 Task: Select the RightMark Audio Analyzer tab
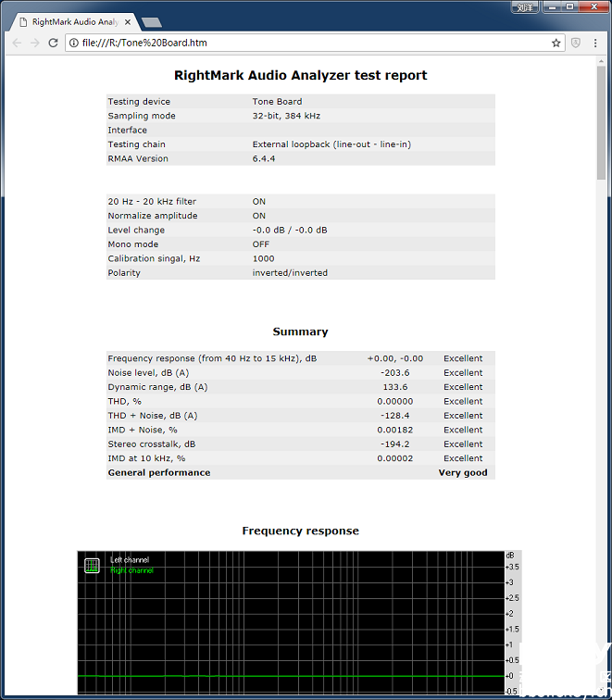point(75,22)
